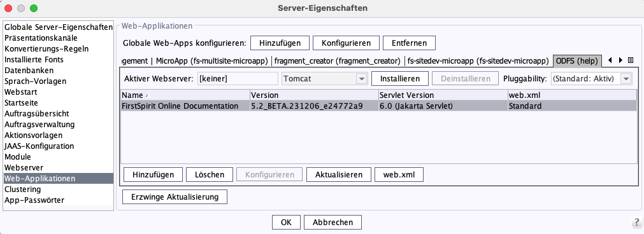Select Auftragsverwaltung in sidebar
644x234 pixels.
pos(59,125)
